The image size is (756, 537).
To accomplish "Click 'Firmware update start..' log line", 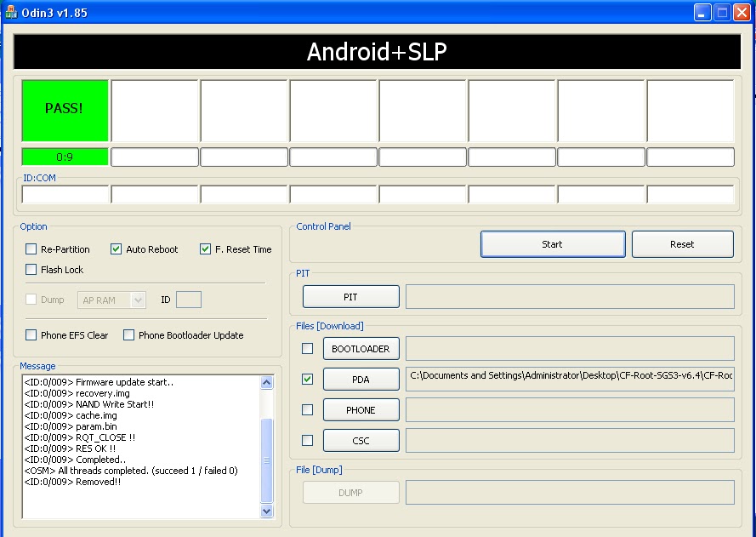I will 99,382.
